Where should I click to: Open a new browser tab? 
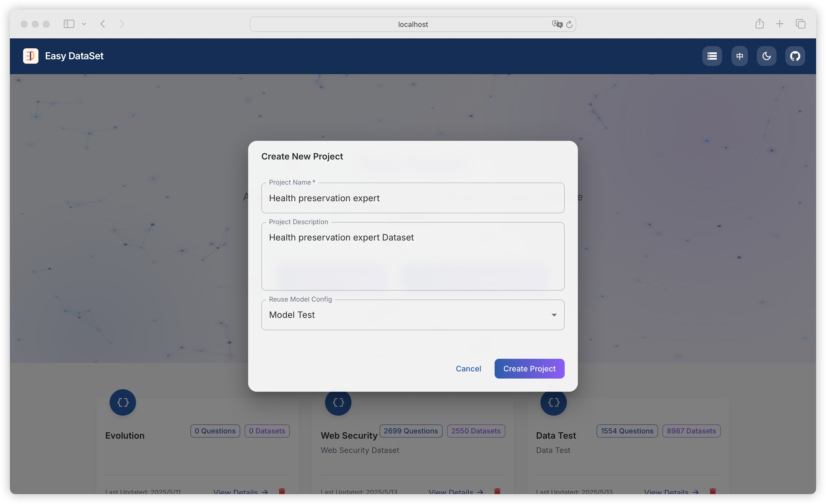pyautogui.click(x=779, y=24)
